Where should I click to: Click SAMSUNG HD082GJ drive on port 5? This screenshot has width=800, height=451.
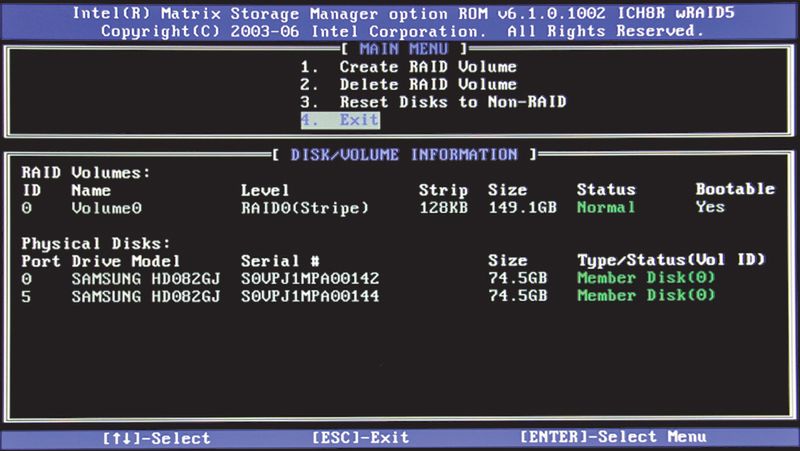coord(146,296)
